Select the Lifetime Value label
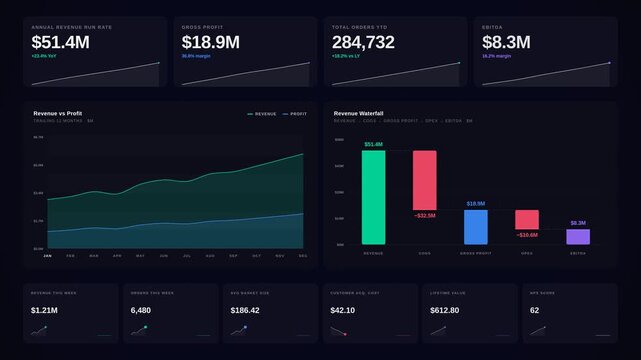 448,293
